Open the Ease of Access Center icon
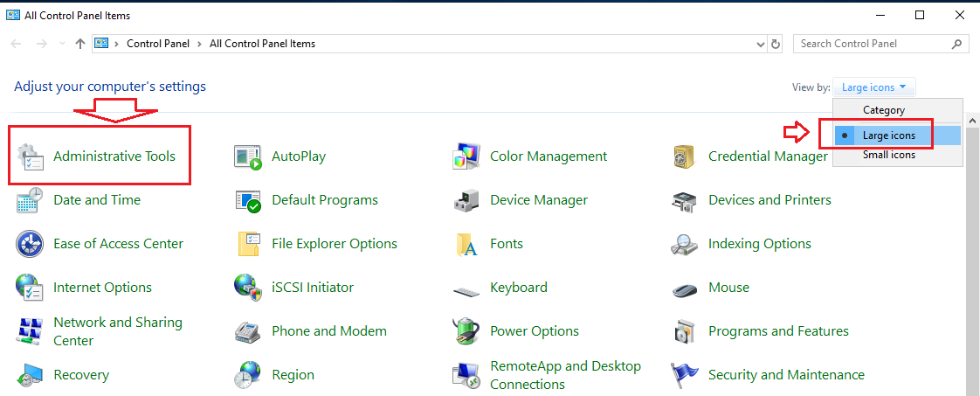The height and width of the screenshot is (396, 980). (x=30, y=244)
